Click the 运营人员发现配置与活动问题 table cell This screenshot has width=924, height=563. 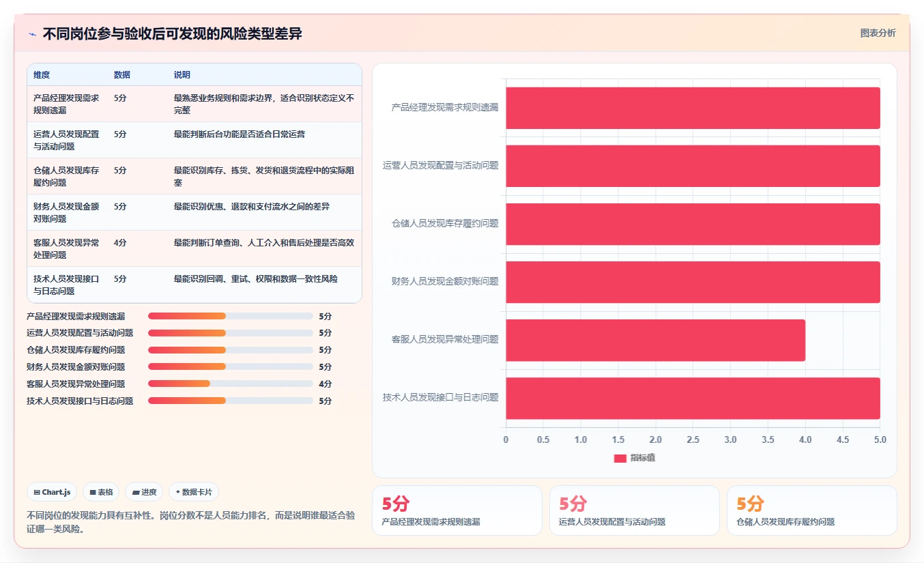66,140
